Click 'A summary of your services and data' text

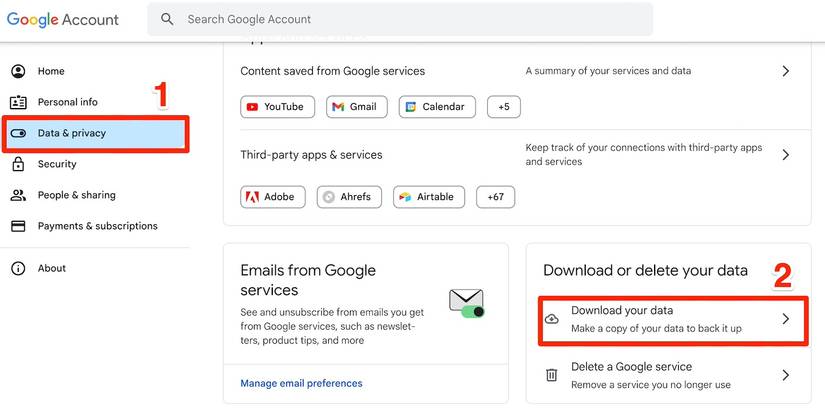coord(608,71)
